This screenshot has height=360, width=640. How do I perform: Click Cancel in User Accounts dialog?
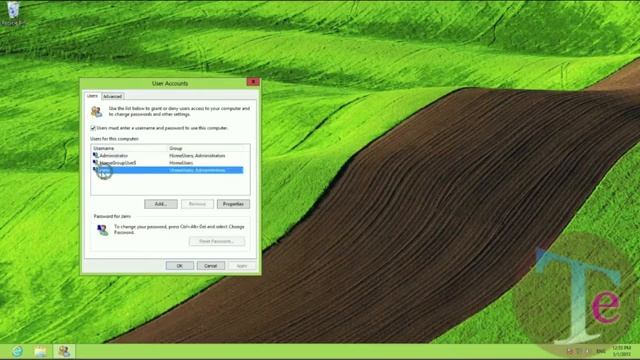click(x=211, y=266)
